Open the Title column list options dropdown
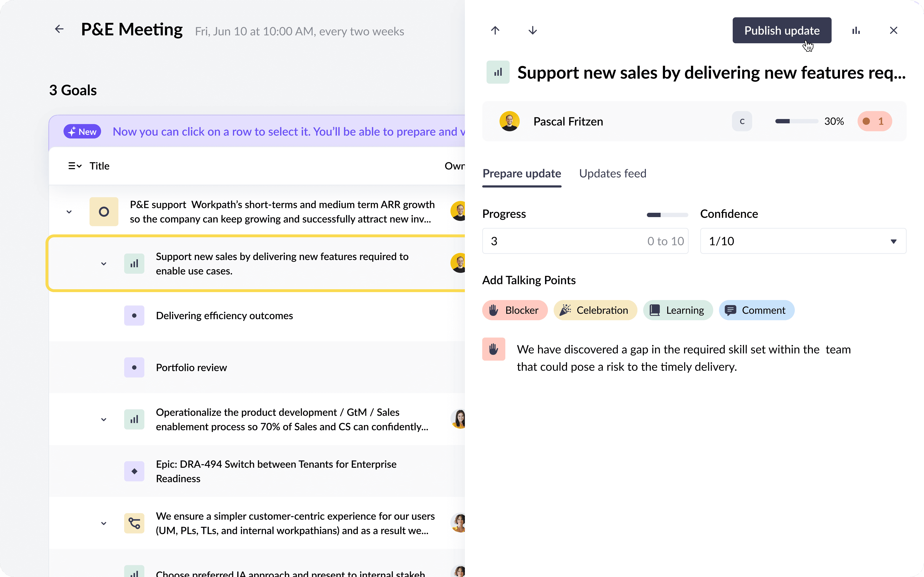This screenshot has height=577, width=924. pyautogui.click(x=75, y=166)
